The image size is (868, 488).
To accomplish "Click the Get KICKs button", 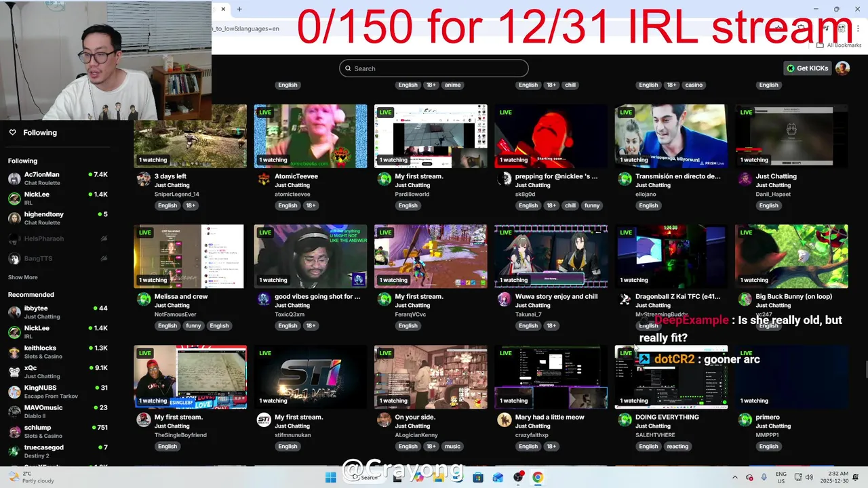I will 807,68.
